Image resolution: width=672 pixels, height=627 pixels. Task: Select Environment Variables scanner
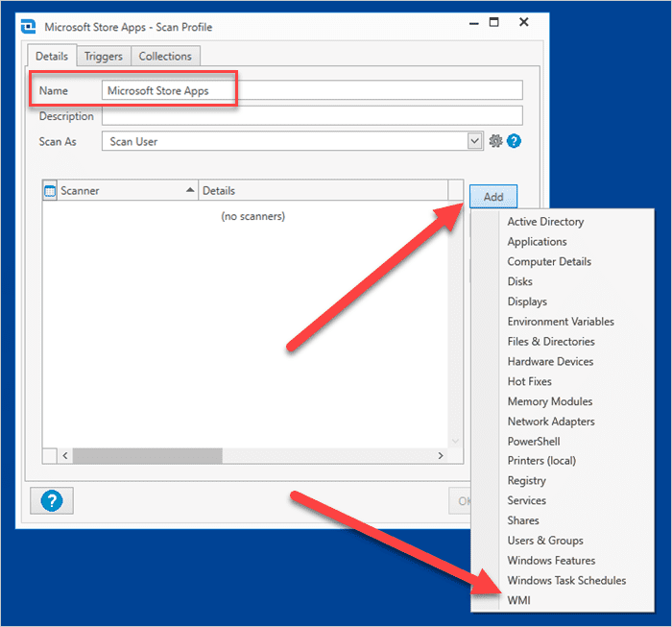[x=563, y=322]
